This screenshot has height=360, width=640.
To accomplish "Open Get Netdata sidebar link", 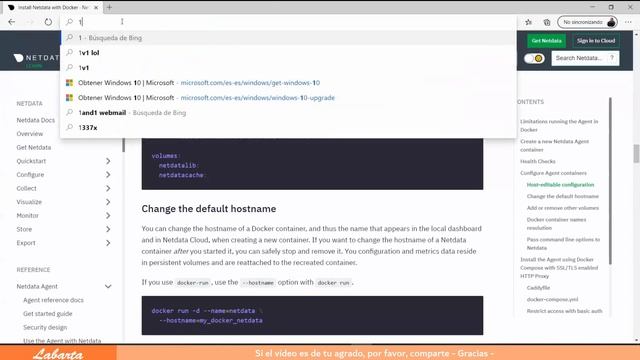I will [x=33, y=147].
